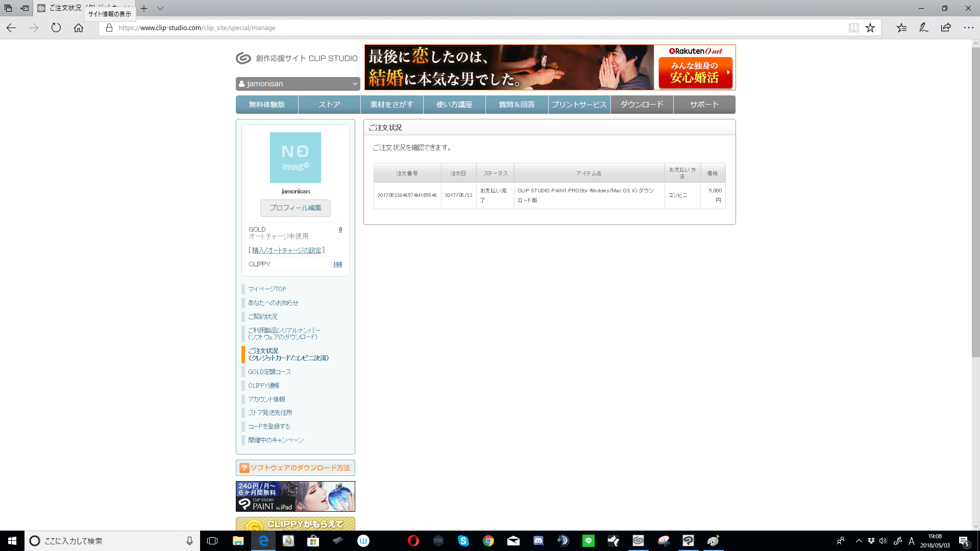The width and height of the screenshot is (980, 551).
Task: Open web notes pen icon
Action: (x=923, y=28)
